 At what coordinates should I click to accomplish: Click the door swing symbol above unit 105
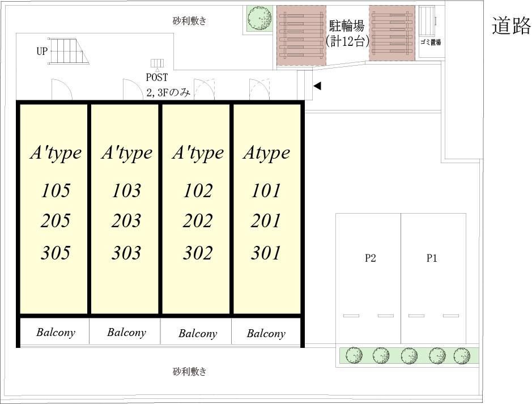pyautogui.click(x=61, y=90)
